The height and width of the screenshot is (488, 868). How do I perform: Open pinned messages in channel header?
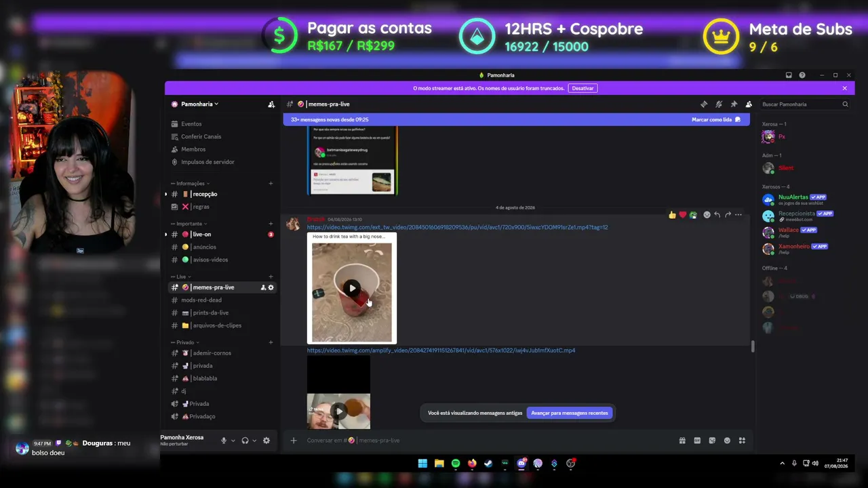point(734,104)
